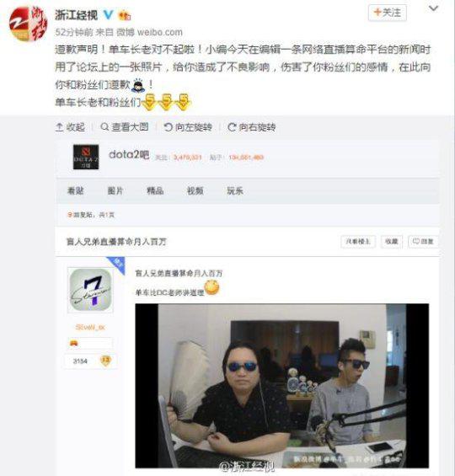
Task: Open the streamer photo thumbnail
Action: (281, 386)
